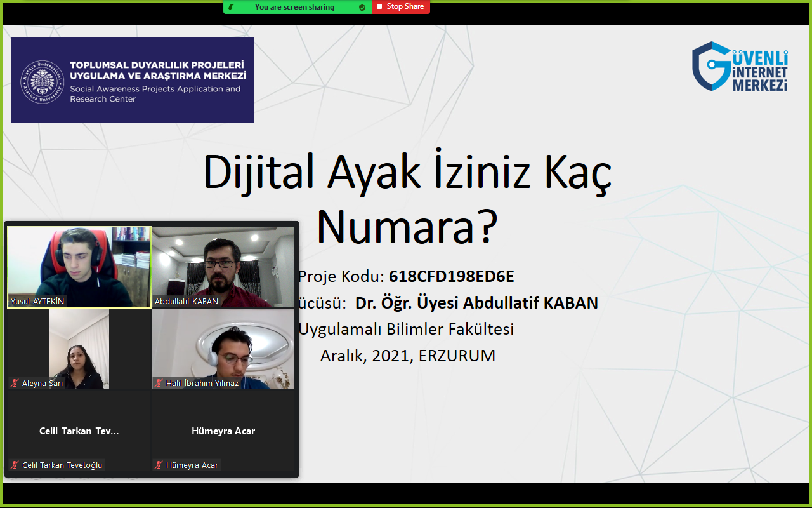Click the "You are screen sharing" label
The image size is (812, 508).
point(294,7)
